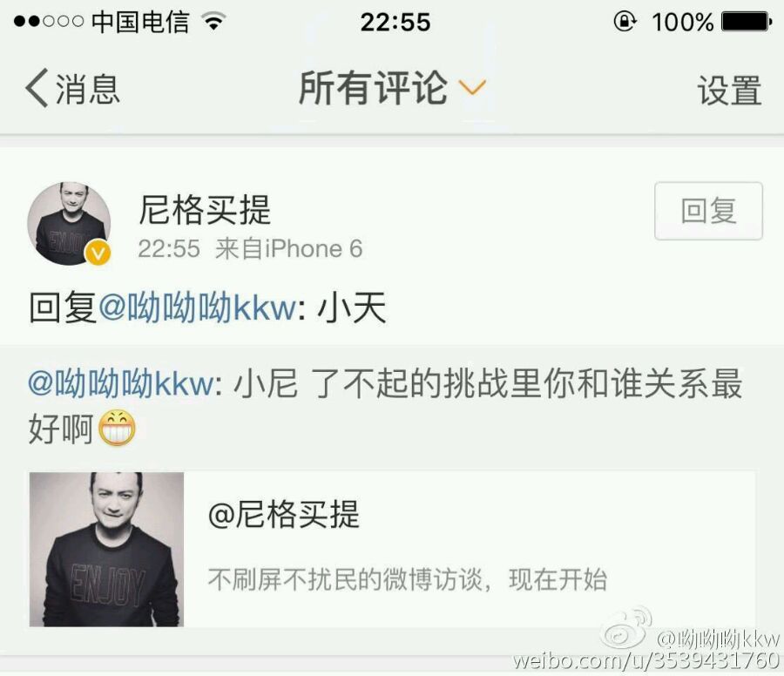Viewport: 784px width, 676px height.
Task: Tap the Wi-Fi icon in the status bar
Action: click(x=213, y=22)
